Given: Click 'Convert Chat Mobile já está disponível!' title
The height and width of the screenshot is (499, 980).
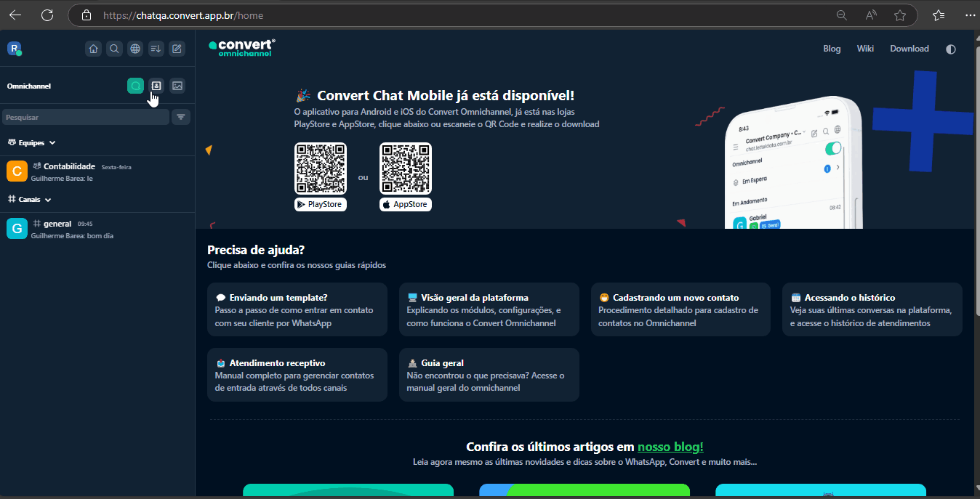Looking at the screenshot, I should coord(446,95).
